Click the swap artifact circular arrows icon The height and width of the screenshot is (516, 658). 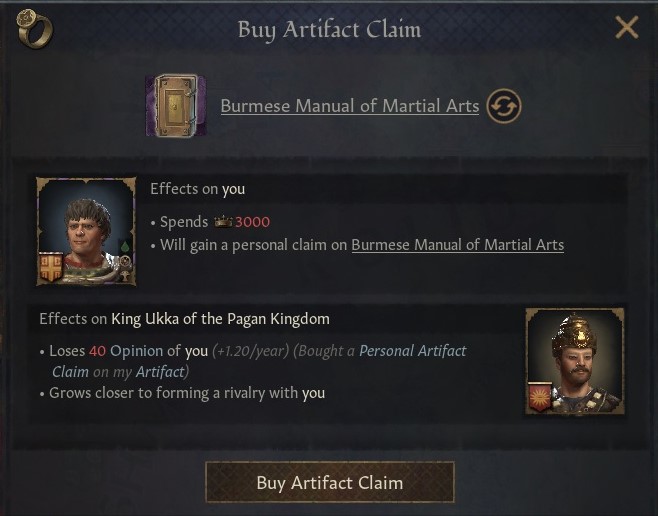504,106
